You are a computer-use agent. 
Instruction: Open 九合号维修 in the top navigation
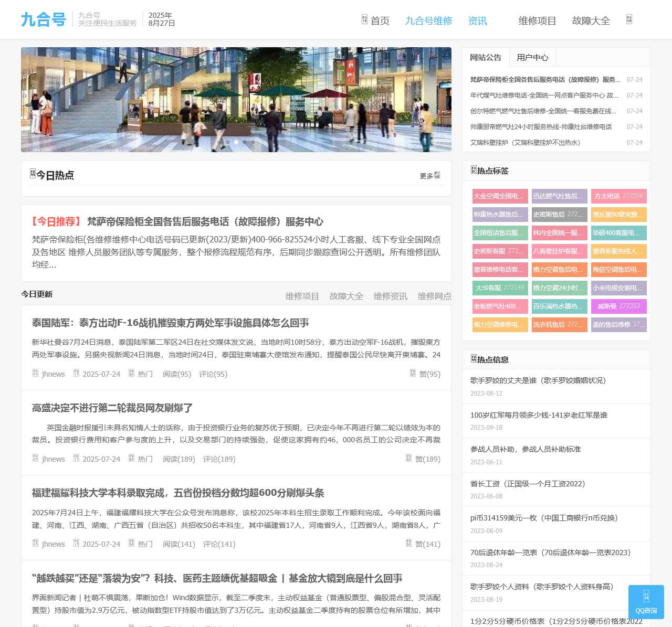(428, 21)
